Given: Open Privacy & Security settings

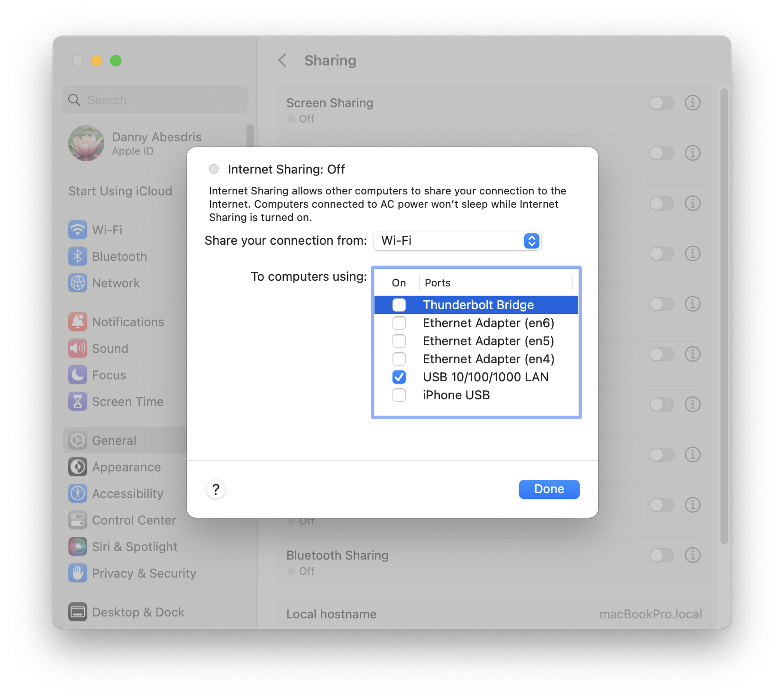Looking at the screenshot, I should (132, 573).
